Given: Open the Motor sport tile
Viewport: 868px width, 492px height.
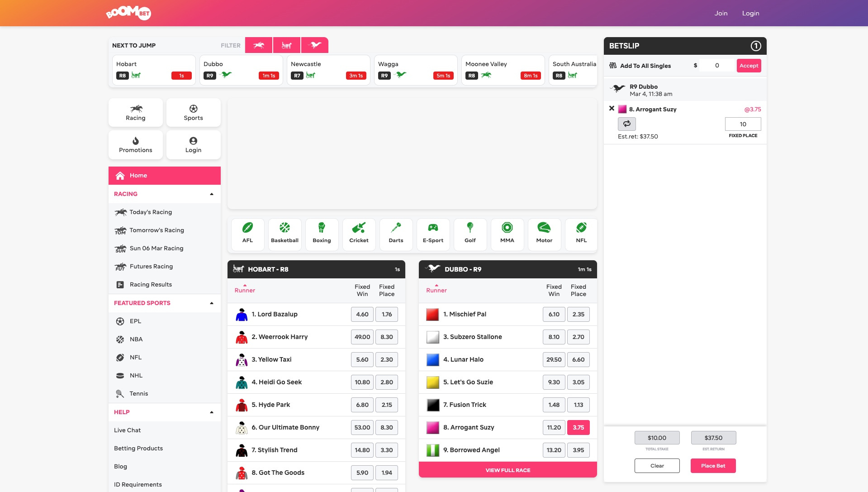Looking at the screenshot, I should pos(545,234).
